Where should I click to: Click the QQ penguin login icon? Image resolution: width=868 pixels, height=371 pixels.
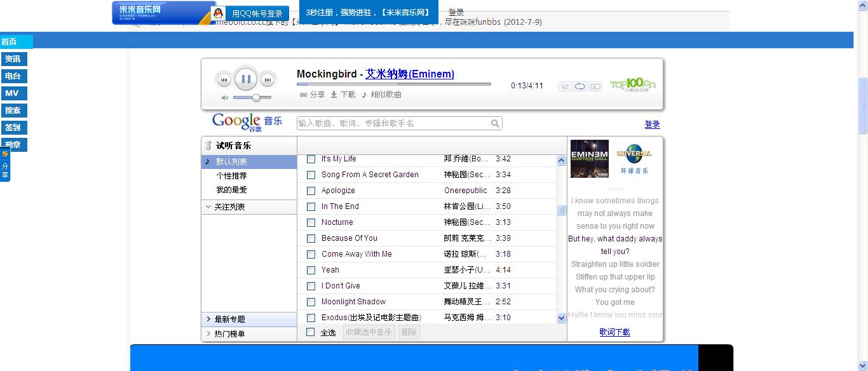[219, 13]
